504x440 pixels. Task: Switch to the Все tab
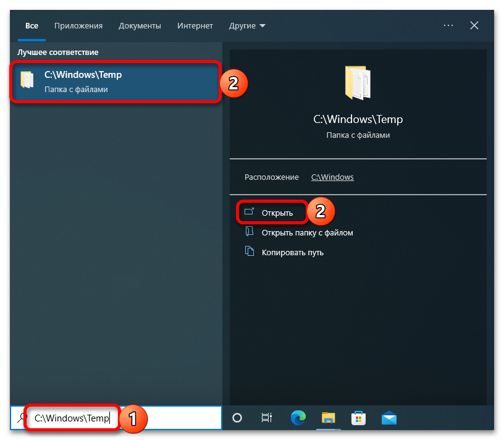click(x=31, y=25)
